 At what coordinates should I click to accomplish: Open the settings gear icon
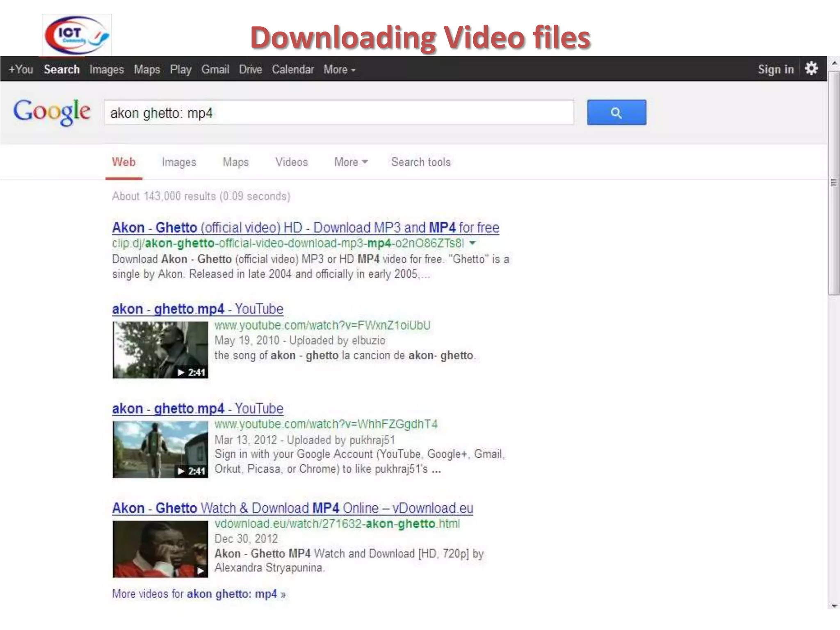point(811,68)
